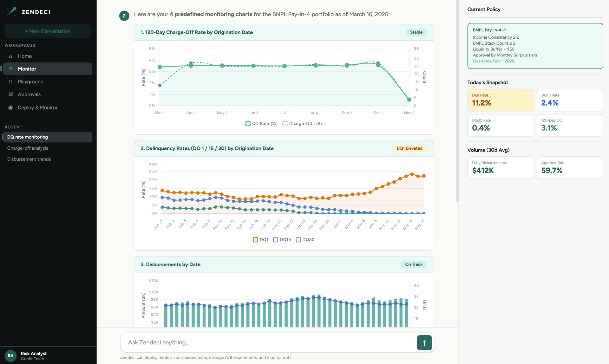Open Deploy & Monitor workspace
Viewport: 609px width, 364px height.
pyautogui.click(x=48, y=107)
